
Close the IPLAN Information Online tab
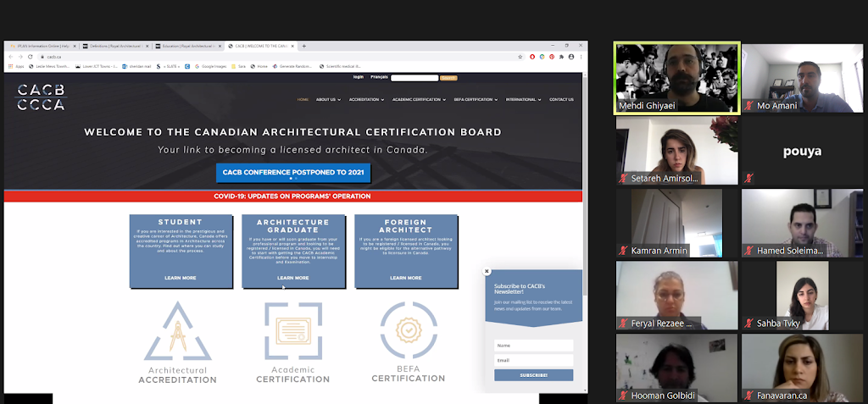point(75,46)
